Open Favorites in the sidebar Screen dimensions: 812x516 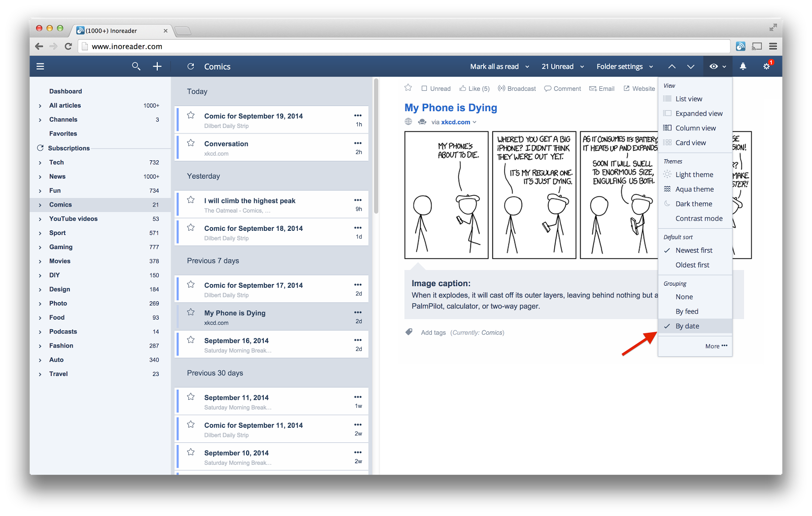click(63, 134)
